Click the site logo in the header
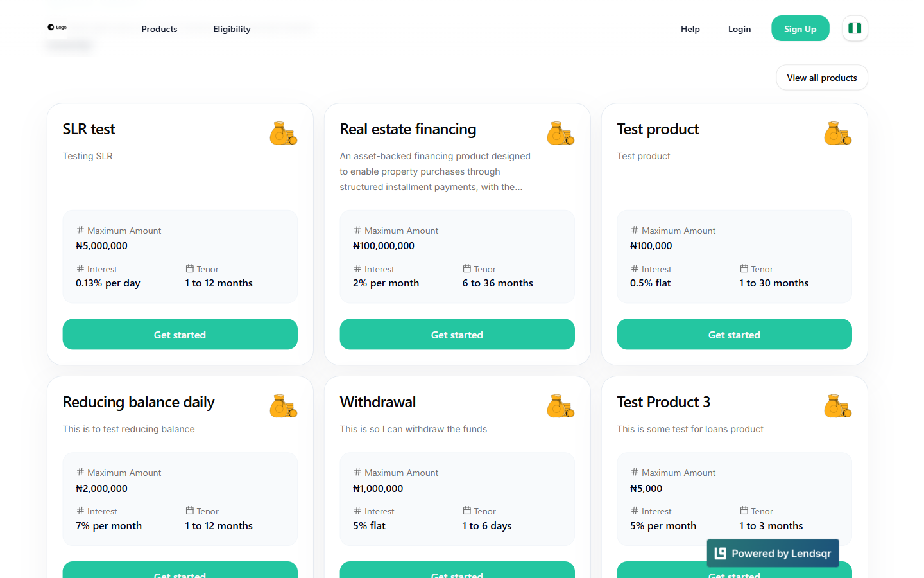The width and height of the screenshot is (924, 578). pos(57,28)
